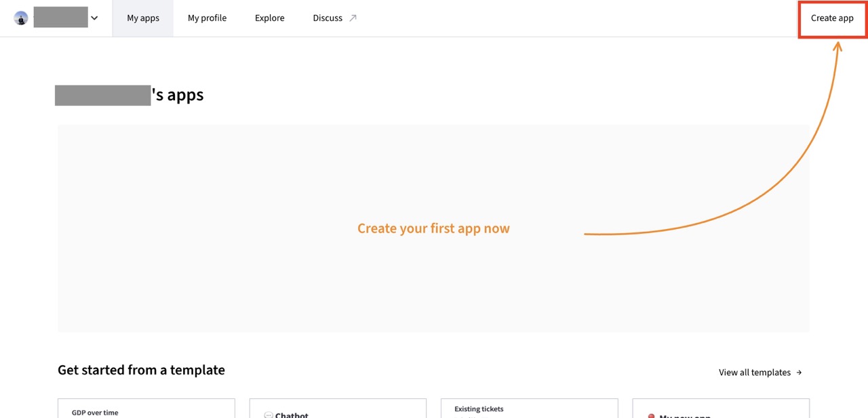Screen dimensions: 868x418
Task: Select the GDP over time template card
Action: (x=146, y=409)
